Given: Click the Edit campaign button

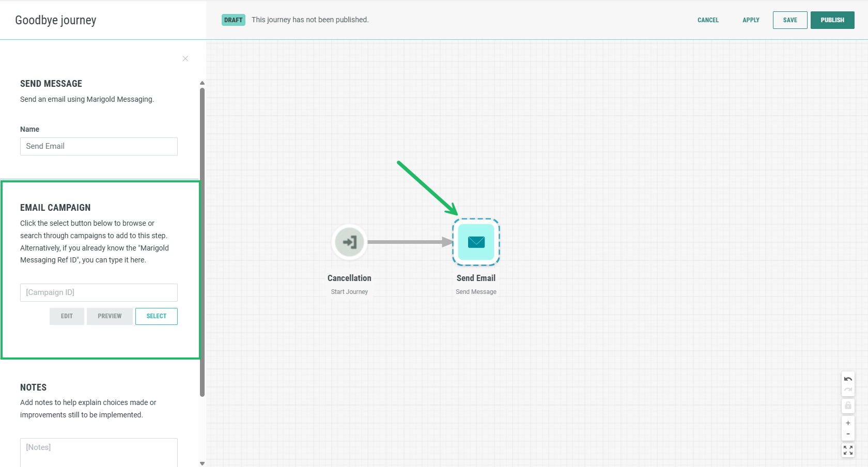Looking at the screenshot, I should 67,316.
